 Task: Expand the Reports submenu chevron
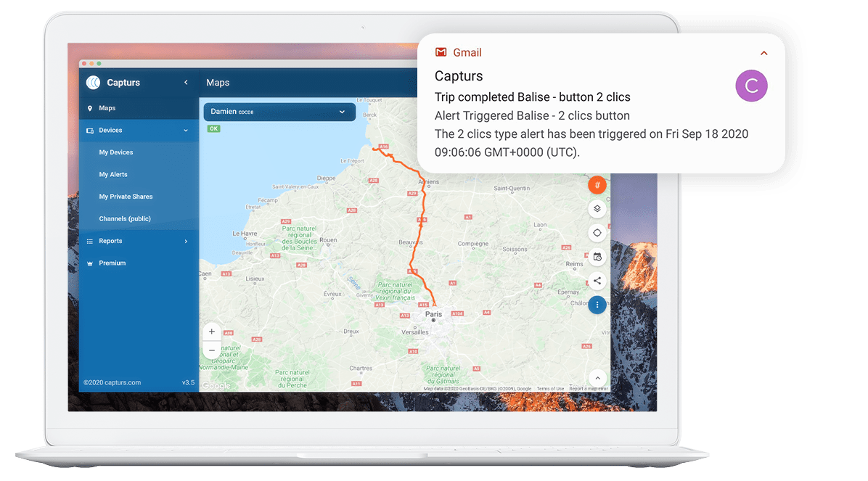(186, 242)
